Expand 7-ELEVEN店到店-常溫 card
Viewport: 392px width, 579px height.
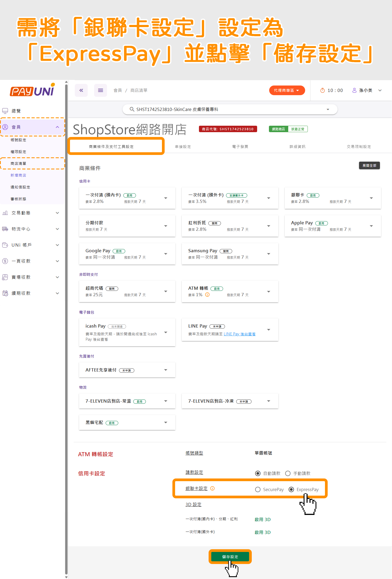click(166, 401)
